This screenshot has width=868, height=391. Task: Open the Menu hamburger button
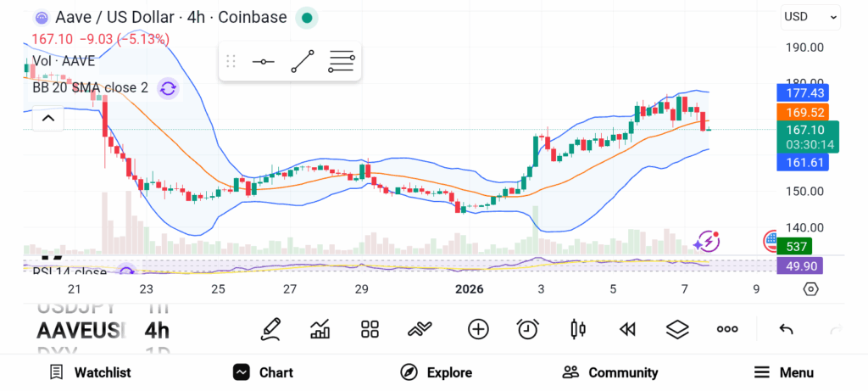tap(783, 372)
